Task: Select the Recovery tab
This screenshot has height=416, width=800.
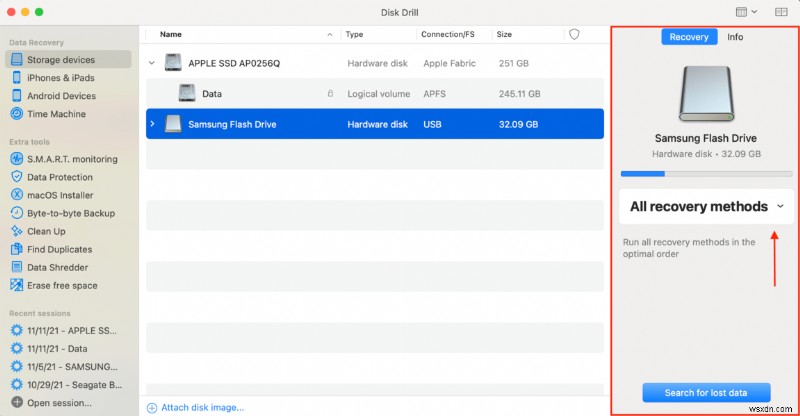Action: 689,37
